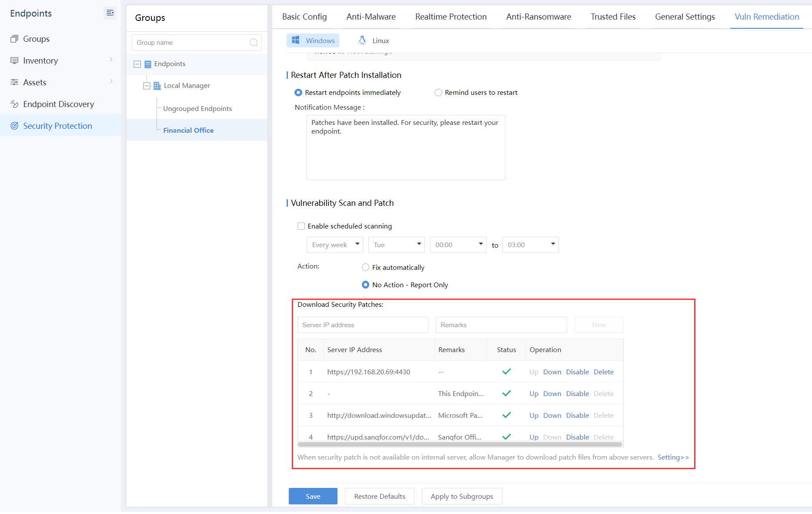Click Disable for server 192.168.20.69
This screenshot has height=514, width=812.
click(577, 372)
